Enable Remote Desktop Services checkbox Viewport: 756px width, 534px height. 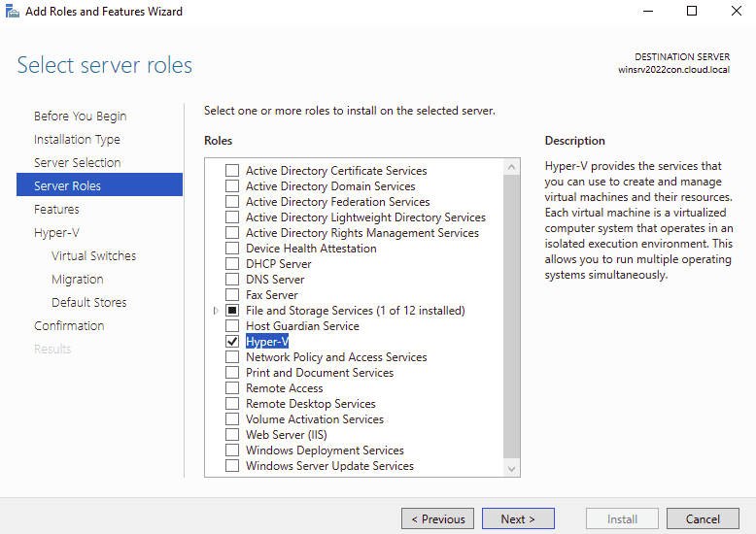pos(232,404)
